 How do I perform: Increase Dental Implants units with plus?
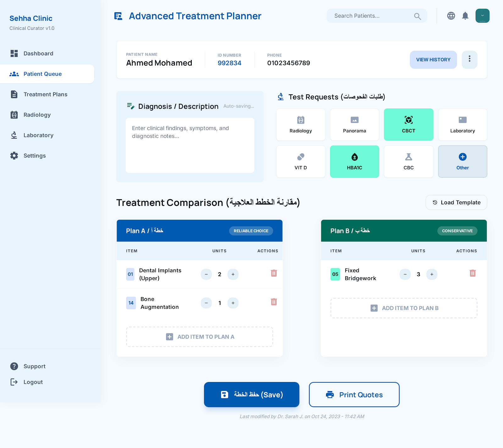(233, 274)
